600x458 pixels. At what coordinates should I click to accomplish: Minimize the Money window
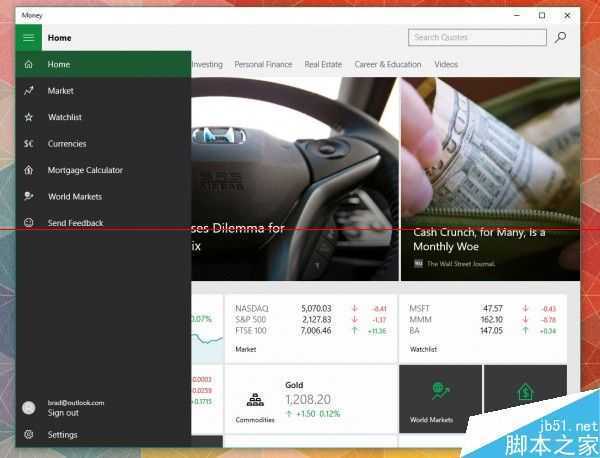tap(517, 15)
